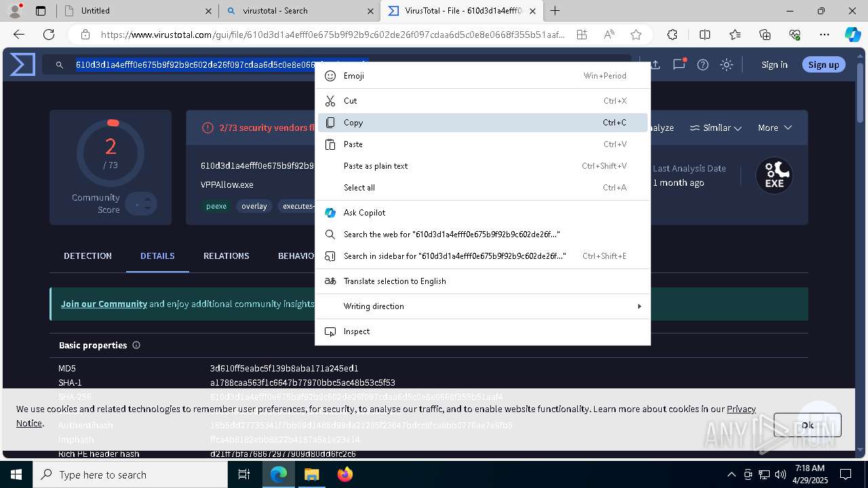The width and height of the screenshot is (868, 488).
Task: Accept cookies with Ok button
Action: (807, 425)
